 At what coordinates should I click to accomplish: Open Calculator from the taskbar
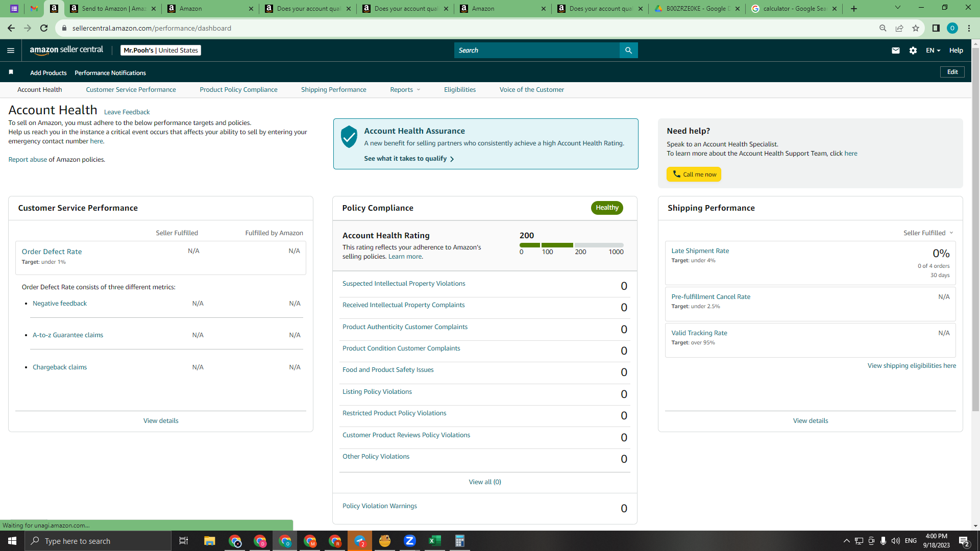click(x=460, y=541)
